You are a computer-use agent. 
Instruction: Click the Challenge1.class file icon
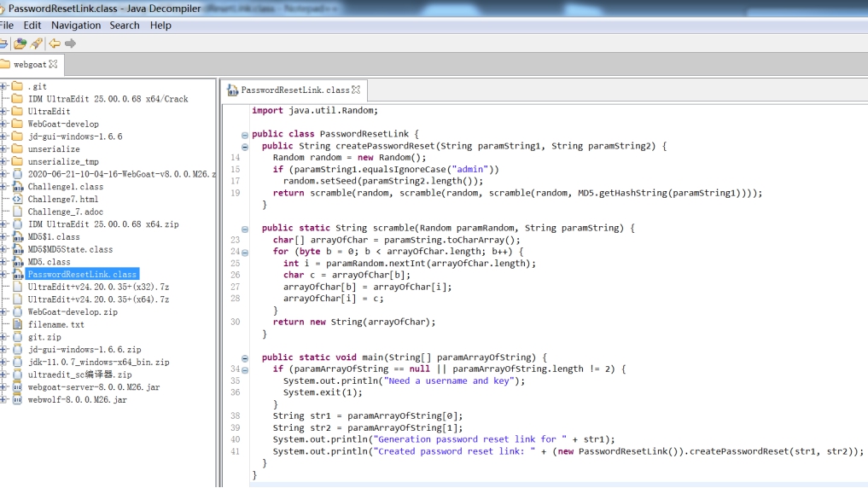(x=18, y=187)
